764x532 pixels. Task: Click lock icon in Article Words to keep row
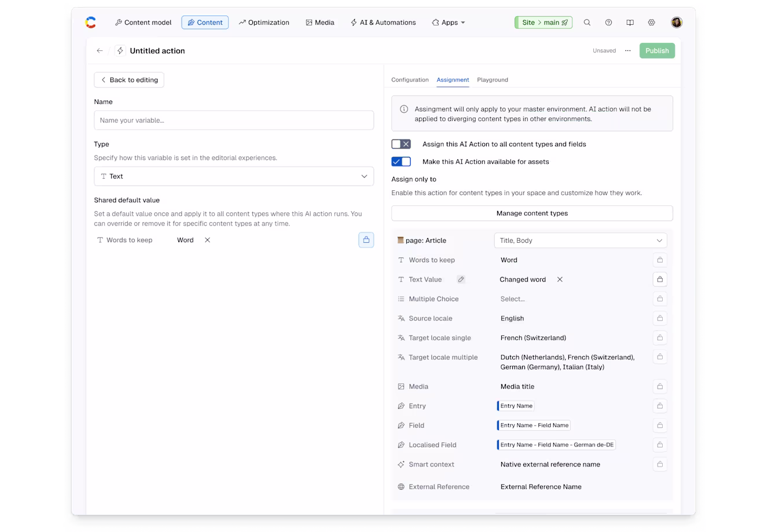pos(660,260)
